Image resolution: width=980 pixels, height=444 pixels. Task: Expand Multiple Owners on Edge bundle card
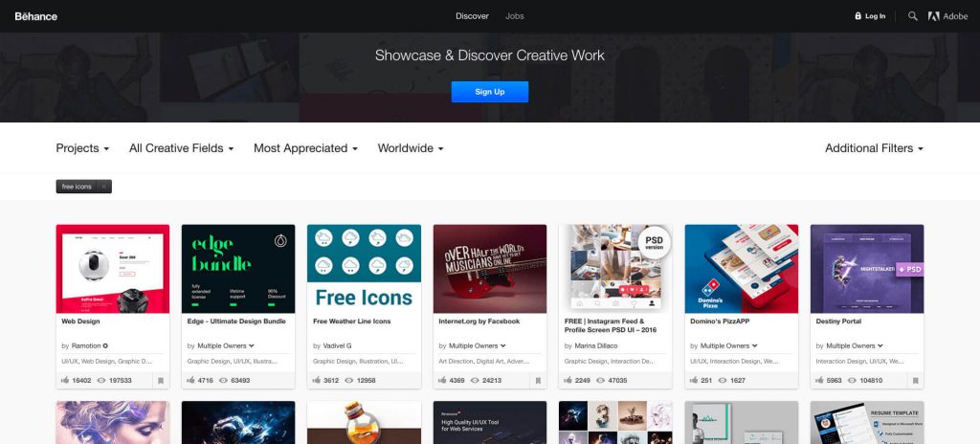coord(226,345)
